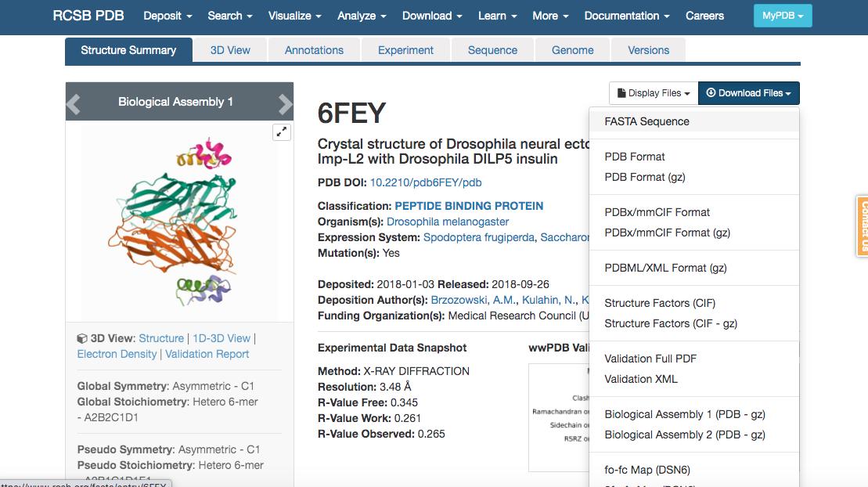868x487 pixels.
Task: Switch to the Experiment tab
Action: (x=405, y=50)
